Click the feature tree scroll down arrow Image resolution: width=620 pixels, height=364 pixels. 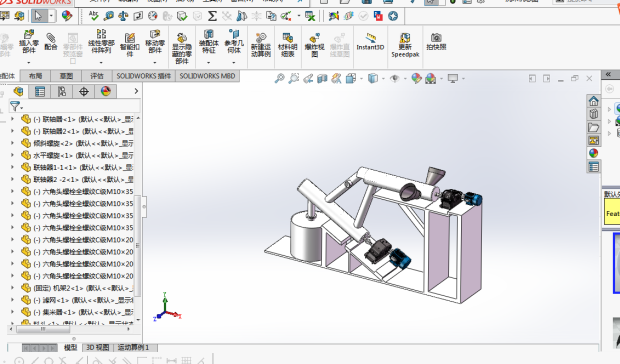click(138, 319)
